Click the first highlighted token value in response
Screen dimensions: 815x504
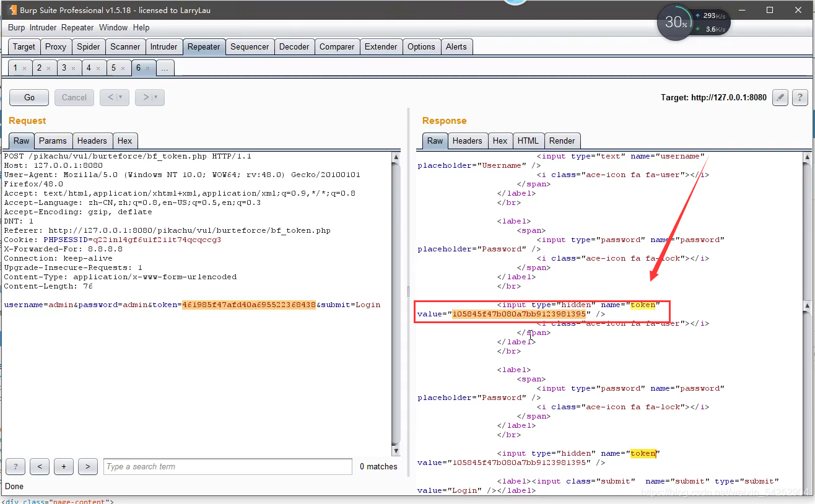519,314
